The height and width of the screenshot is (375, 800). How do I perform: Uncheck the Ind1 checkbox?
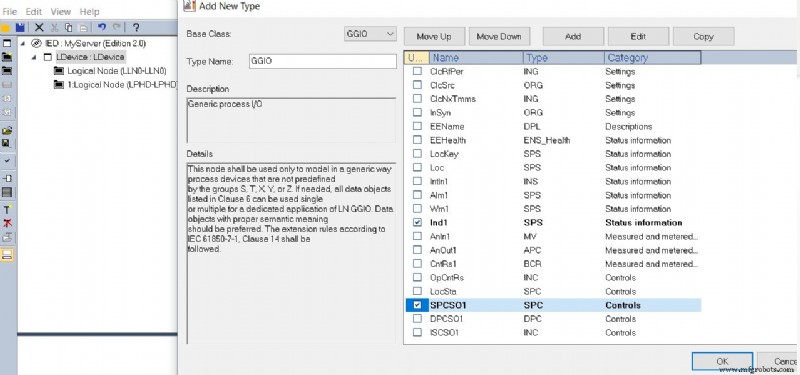[417, 222]
